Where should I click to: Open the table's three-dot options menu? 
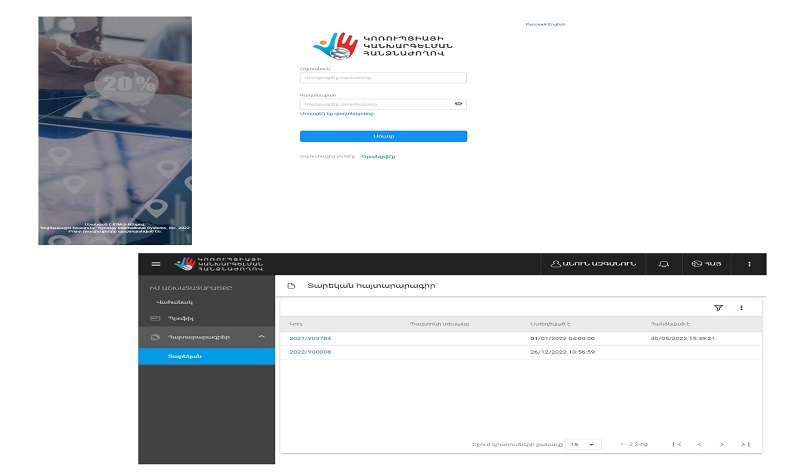(741, 308)
